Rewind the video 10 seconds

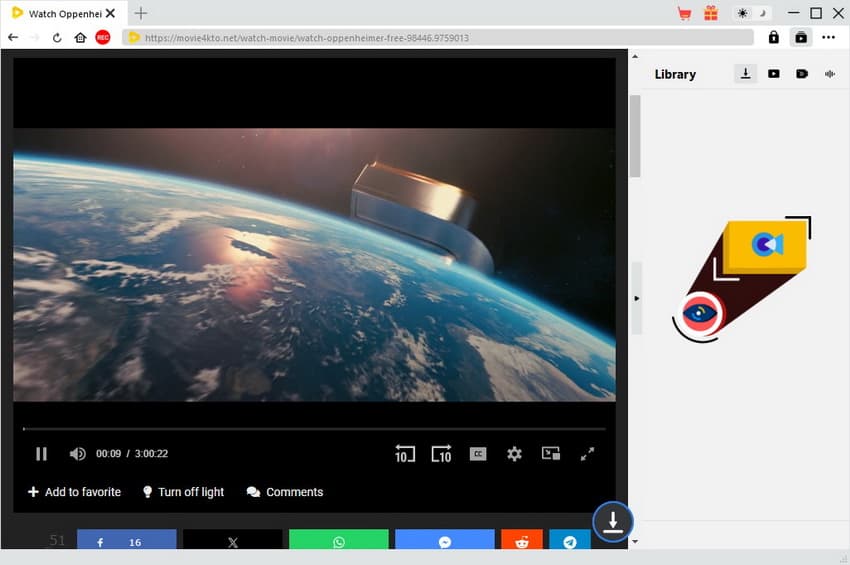tap(405, 454)
